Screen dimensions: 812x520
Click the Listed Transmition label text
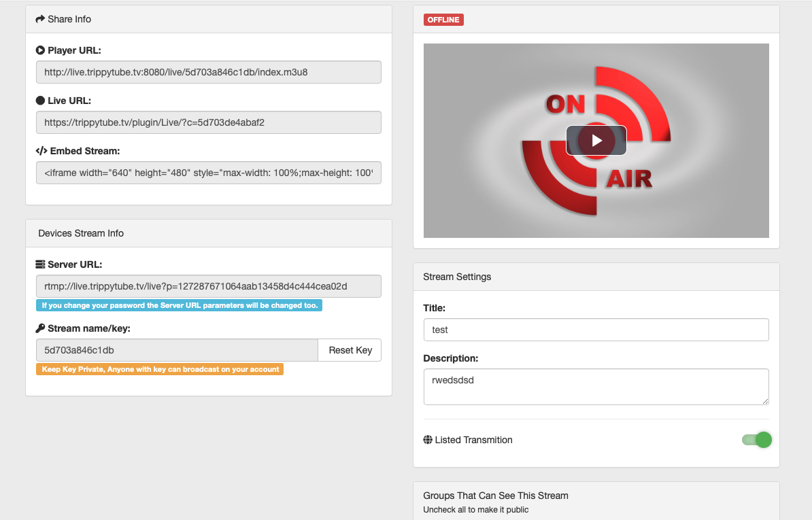click(x=474, y=440)
